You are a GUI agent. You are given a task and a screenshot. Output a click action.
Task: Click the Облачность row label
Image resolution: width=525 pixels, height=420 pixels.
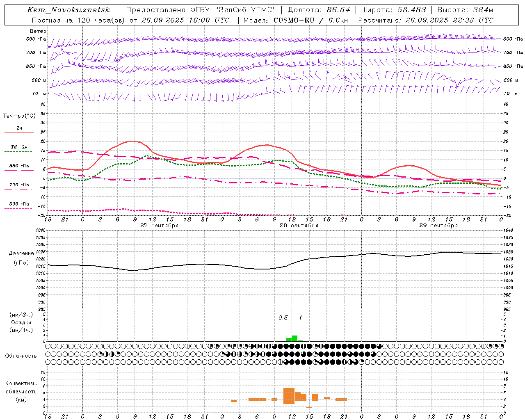[21, 356]
